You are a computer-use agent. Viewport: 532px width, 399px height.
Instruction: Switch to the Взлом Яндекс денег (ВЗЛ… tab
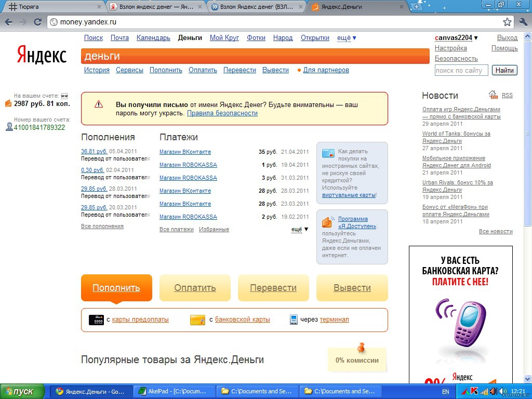point(257,6)
